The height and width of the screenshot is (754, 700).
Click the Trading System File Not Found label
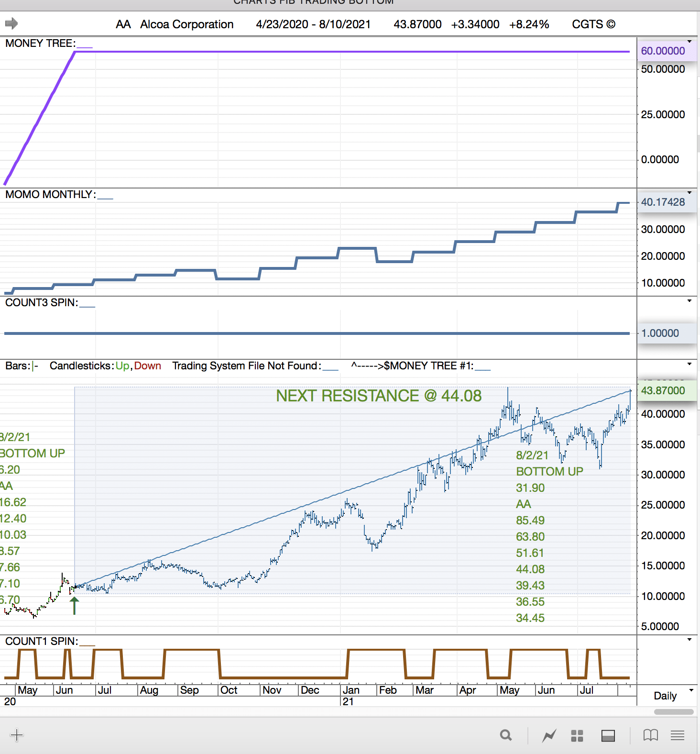pos(247,366)
